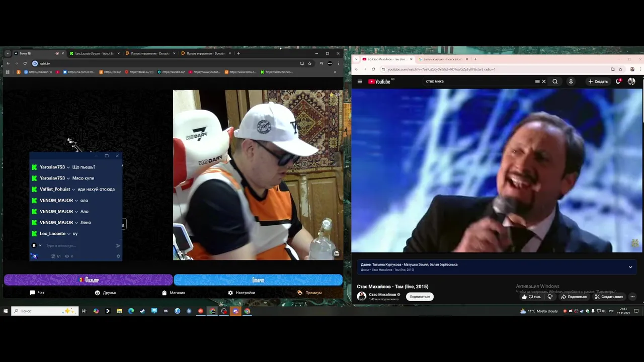
Task: Open a new tab in YouTube window
Action: click(475, 59)
